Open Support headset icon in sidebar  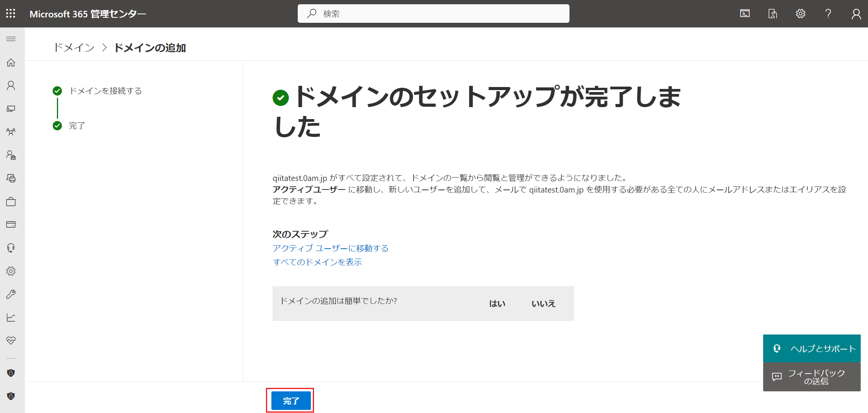pyautogui.click(x=11, y=248)
